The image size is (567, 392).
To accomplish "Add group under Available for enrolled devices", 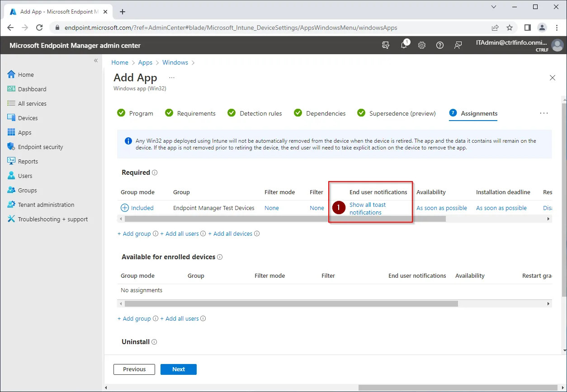I will pos(134,319).
